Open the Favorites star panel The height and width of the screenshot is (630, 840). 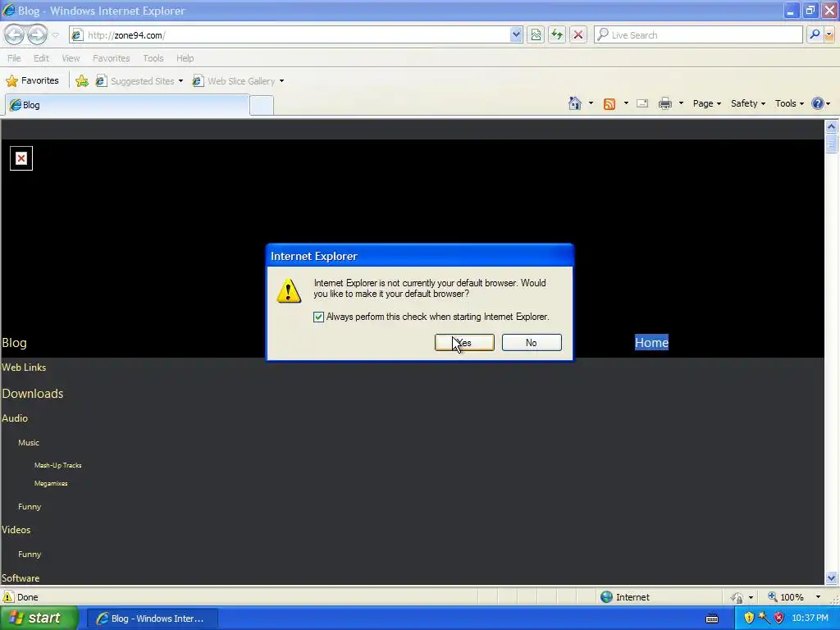(x=32, y=81)
